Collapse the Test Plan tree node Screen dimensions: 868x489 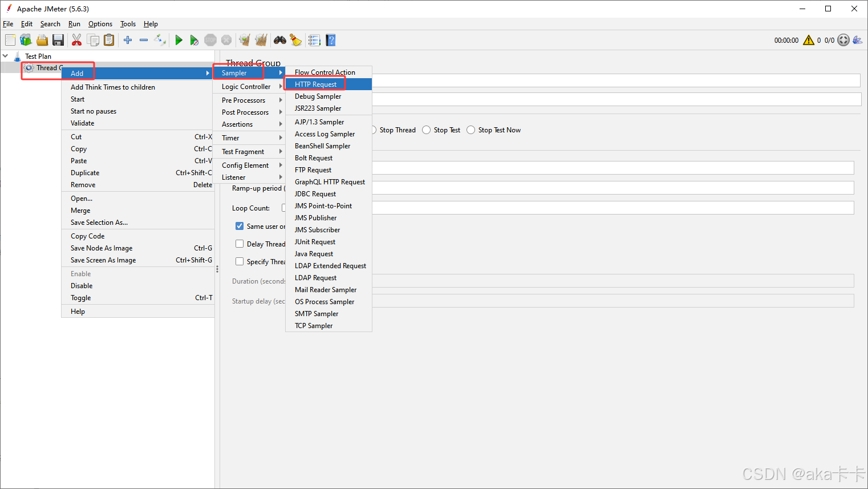[5, 56]
